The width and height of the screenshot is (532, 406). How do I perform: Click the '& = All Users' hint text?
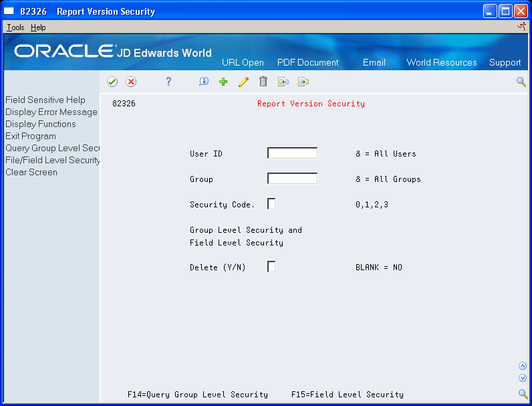coord(386,154)
